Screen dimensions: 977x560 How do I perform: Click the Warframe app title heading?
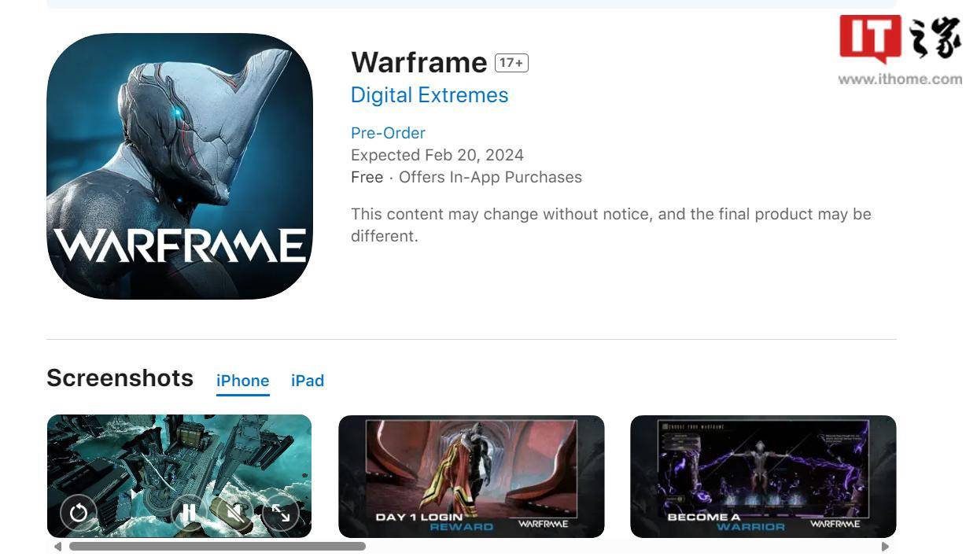pos(419,62)
